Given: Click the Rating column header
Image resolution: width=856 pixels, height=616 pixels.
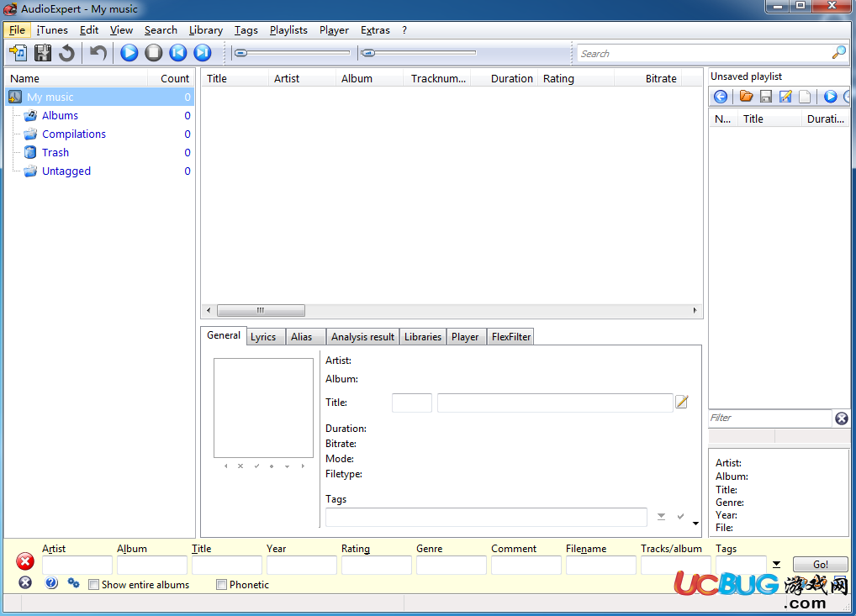Looking at the screenshot, I should pyautogui.click(x=576, y=78).
